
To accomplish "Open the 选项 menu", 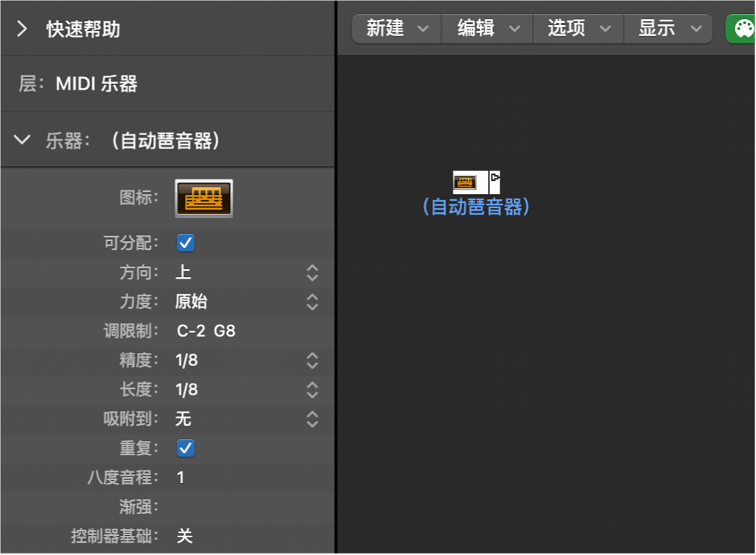I will (x=577, y=29).
